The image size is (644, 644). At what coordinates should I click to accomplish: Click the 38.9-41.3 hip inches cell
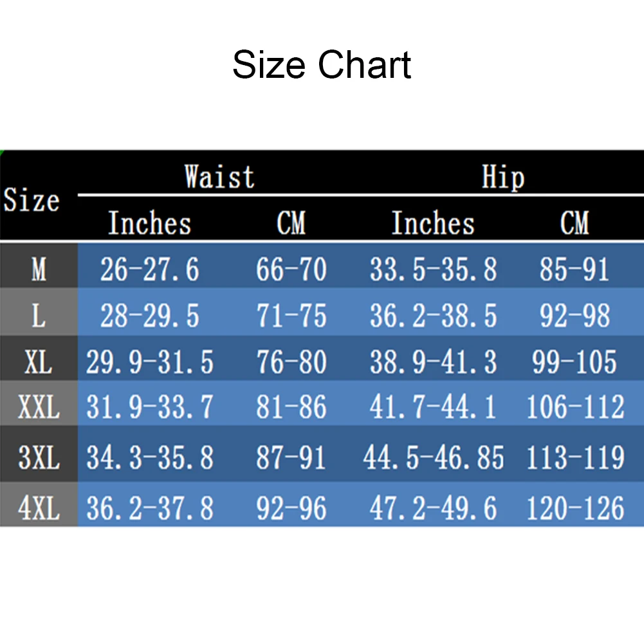[x=434, y=362]
